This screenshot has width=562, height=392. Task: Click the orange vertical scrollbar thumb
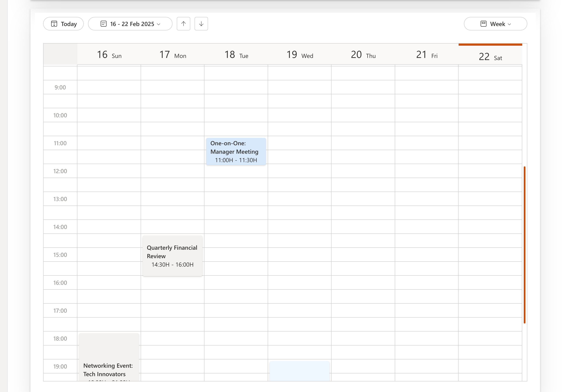coord(524,245)
